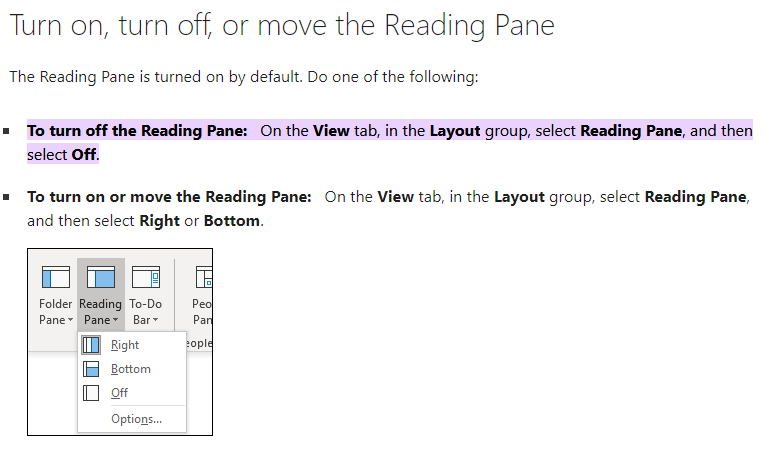The image size is (774, 455).
Task: Click the Bottom layout icon in menu
Action: (x=91, y=369)
